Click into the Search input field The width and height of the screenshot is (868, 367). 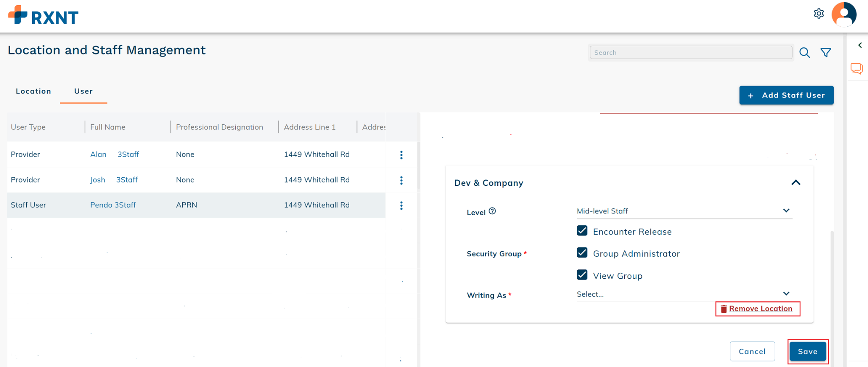click(690, 53)
